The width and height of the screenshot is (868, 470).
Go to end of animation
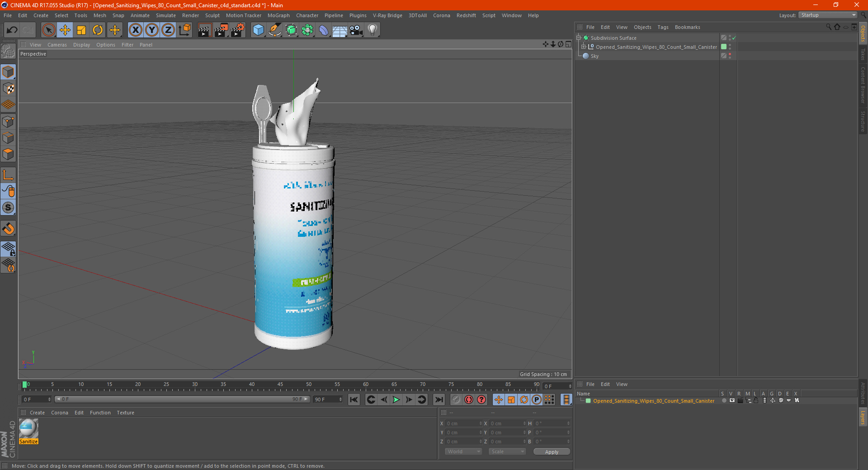[439, 399]
